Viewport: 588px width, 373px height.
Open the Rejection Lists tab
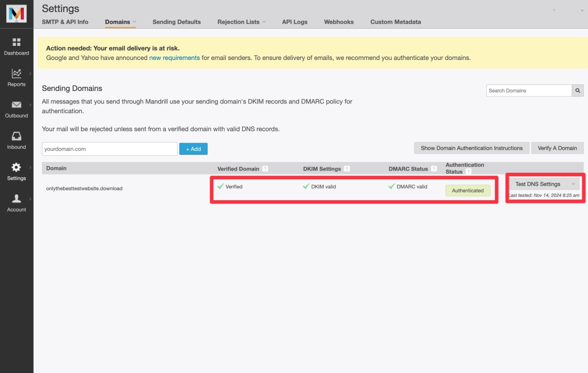tap(238, 22)
